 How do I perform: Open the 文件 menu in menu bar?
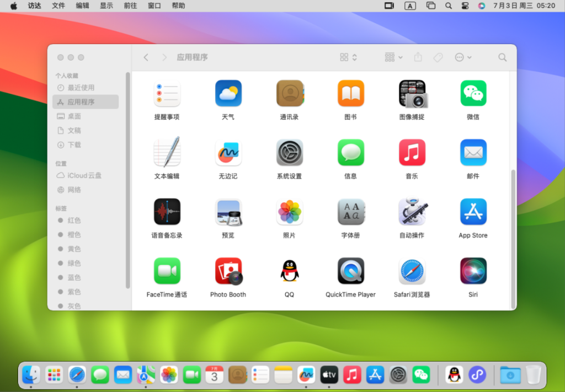click(58, 6)
